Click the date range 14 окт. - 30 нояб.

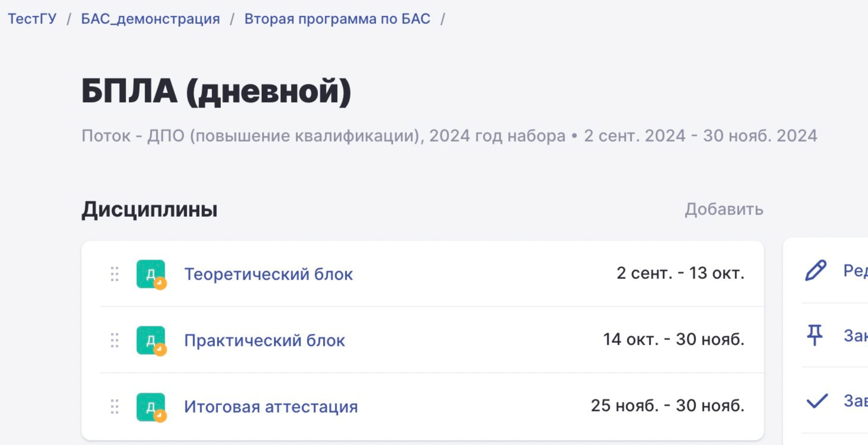674,340
